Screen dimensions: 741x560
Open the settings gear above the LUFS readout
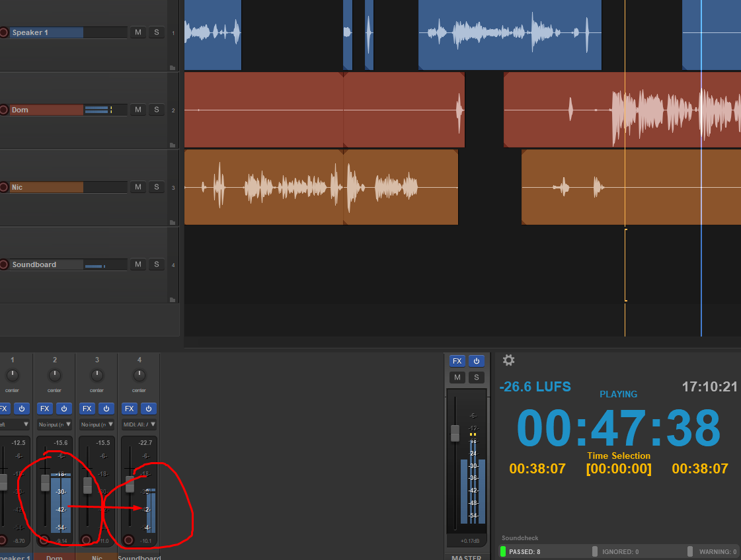[508, 360]
